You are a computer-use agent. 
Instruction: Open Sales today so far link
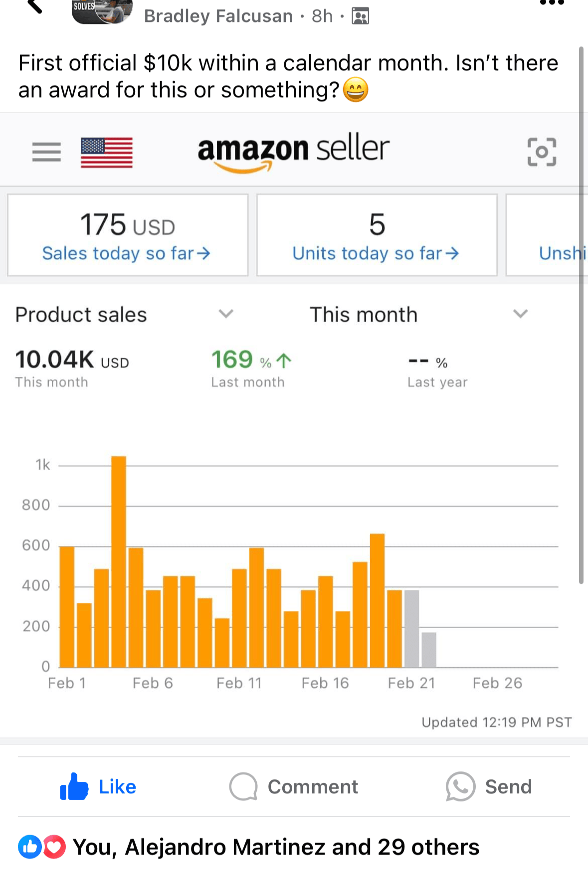point(126,253)
